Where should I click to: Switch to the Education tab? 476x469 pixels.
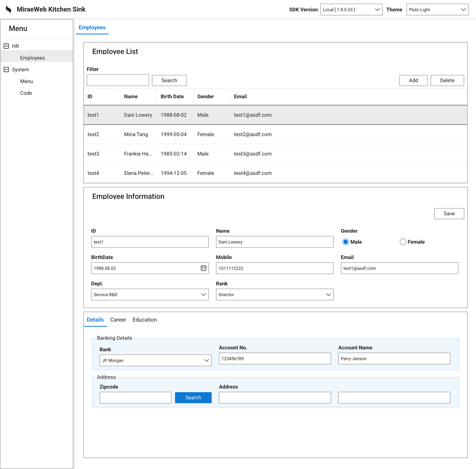[144, 320]
